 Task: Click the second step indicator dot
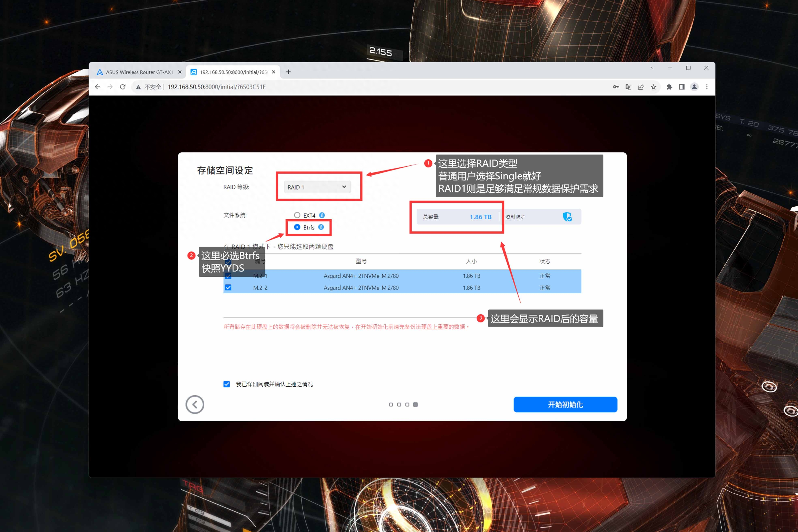click(399, 404)
